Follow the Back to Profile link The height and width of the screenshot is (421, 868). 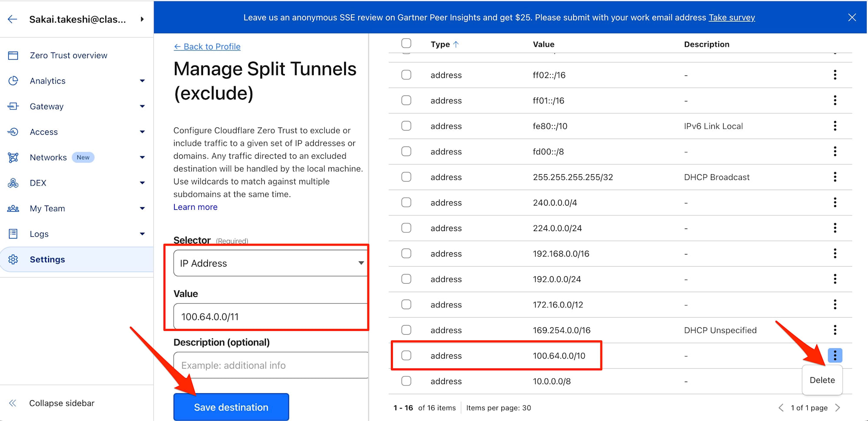[207, 46]
